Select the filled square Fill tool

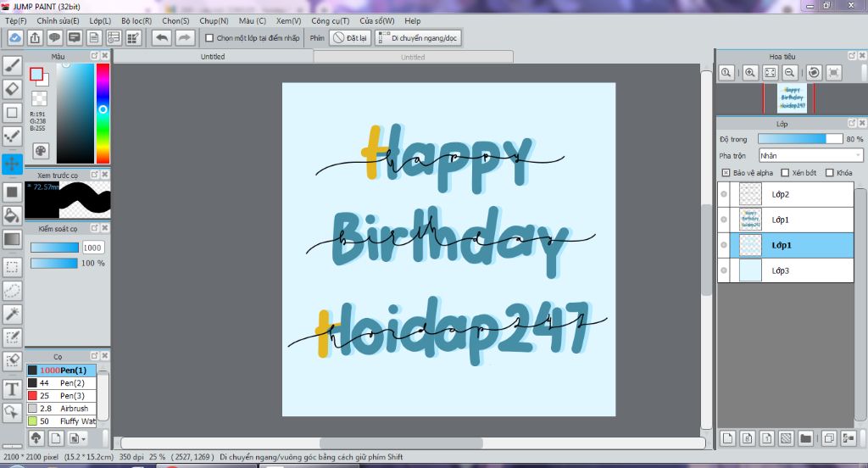pos(12,192)
